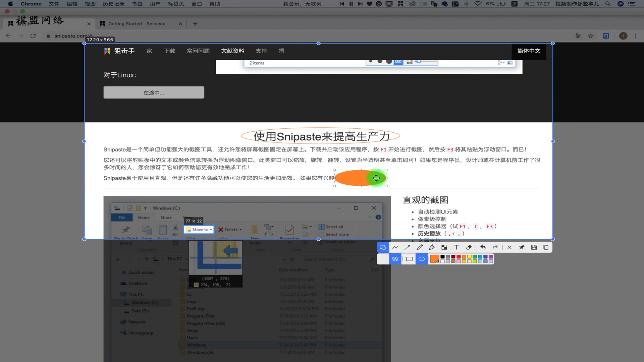The height and width of the screenshot is (362, 644).
Task: Open the Chrome profile avatar
Action: 623,36
